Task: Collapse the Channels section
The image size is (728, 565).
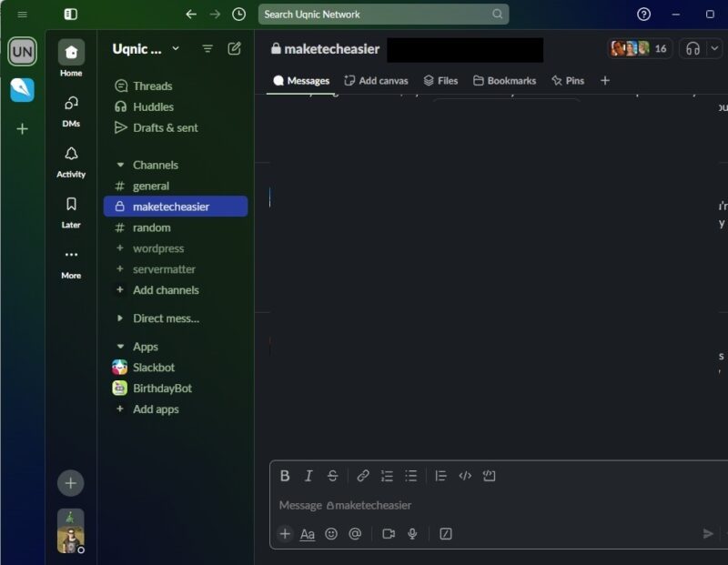Action: [x=118, y=165]
